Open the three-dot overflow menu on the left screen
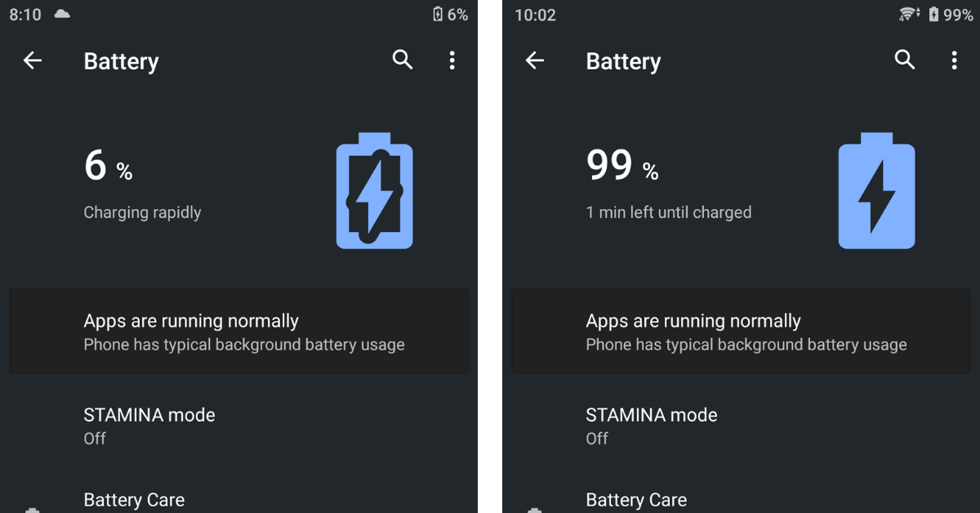Image resolution: width=980 pixels, height=513 pixels. pos(452,60)
